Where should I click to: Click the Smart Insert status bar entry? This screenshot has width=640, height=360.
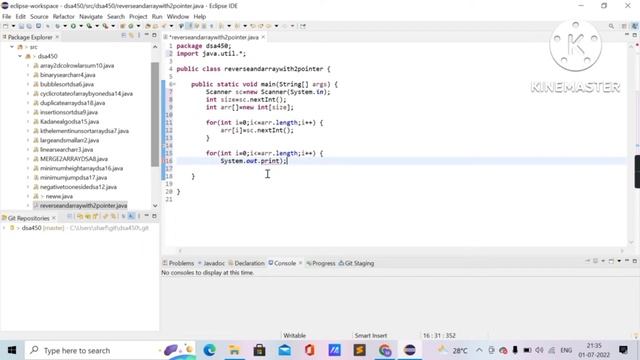(371, 336)
